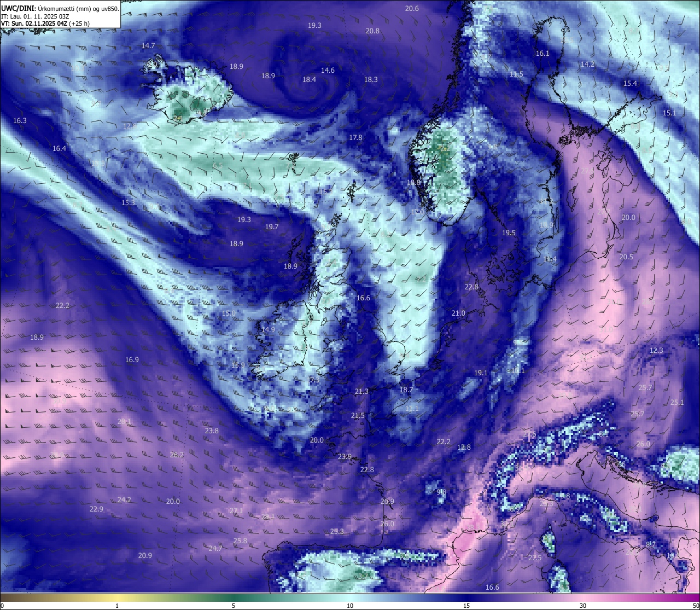Click the map value 18.4
The image size is (700, 610).
click(309, 79)
